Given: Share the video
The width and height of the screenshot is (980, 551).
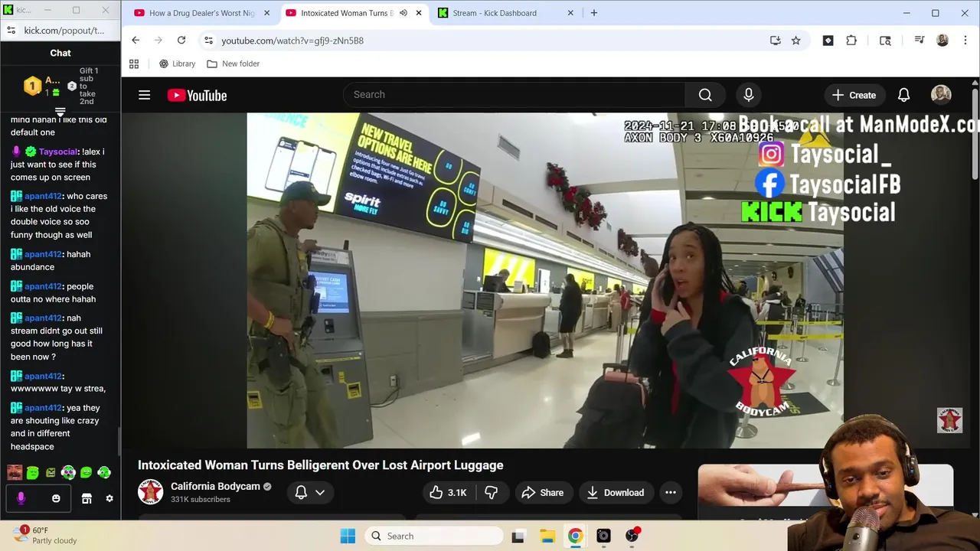Looking at the screenshot, I should 543,493.
